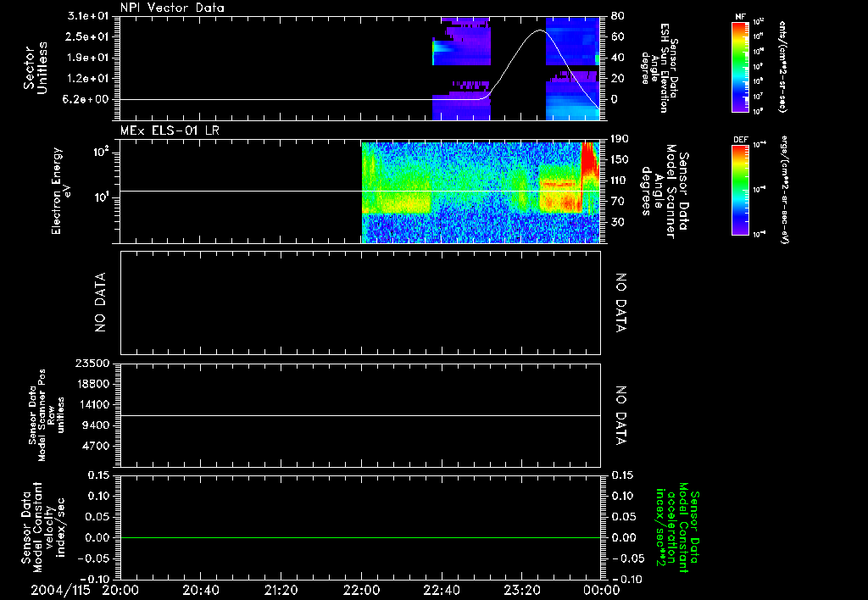868x600 pixels.
Task: Click the 20:40 time tick label
Action: click(200, 590)
